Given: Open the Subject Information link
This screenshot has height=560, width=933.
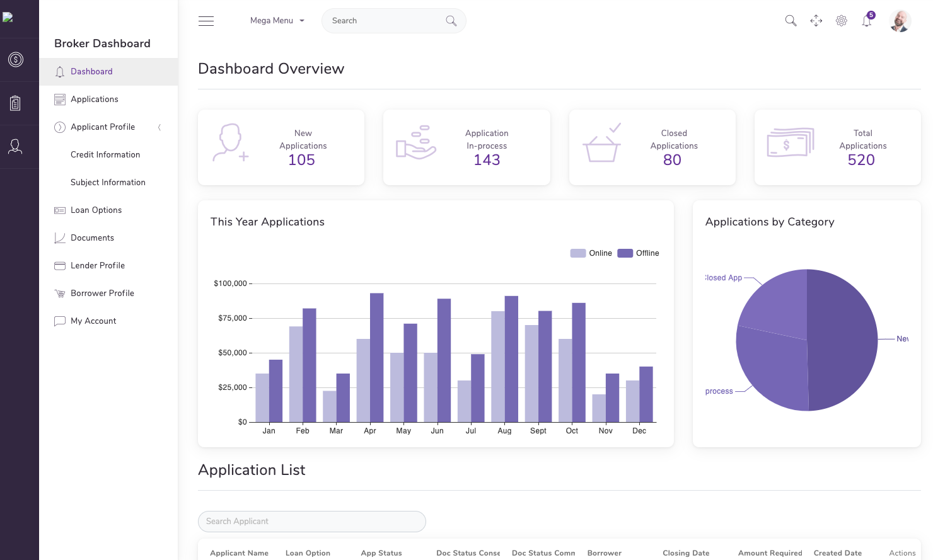Looking at the screenshot, I should 108,183.
